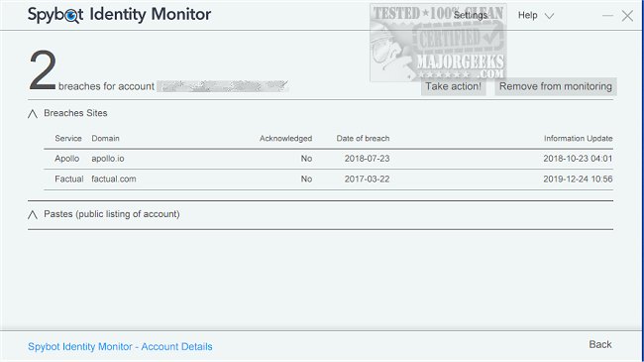Minimize the Spybot window

607,16
